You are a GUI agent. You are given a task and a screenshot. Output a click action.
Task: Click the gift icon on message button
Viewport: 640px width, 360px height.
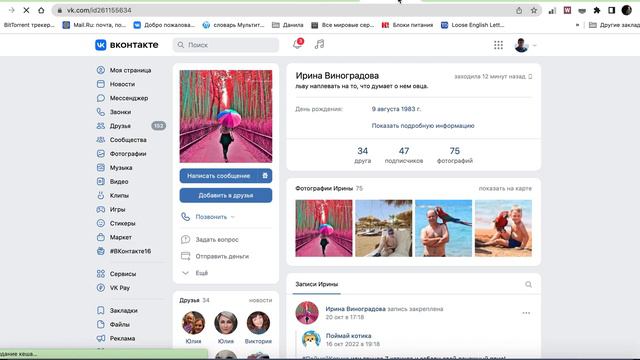coord(265,176)
